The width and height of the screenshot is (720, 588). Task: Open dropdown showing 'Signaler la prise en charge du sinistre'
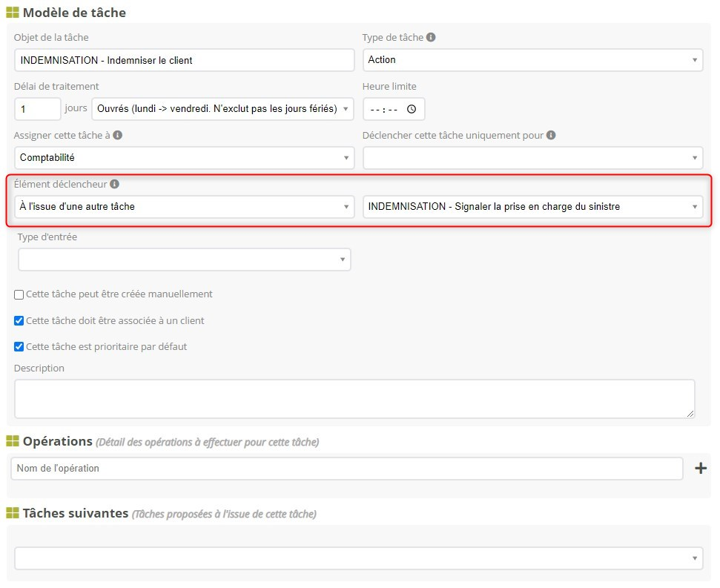tap(532, 207)
